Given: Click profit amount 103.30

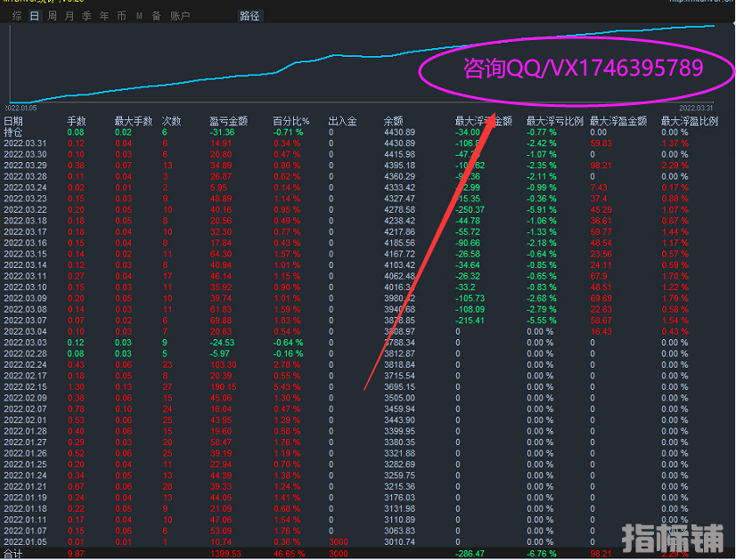Looking at the screenshot, I should click(x=223, y=365).
